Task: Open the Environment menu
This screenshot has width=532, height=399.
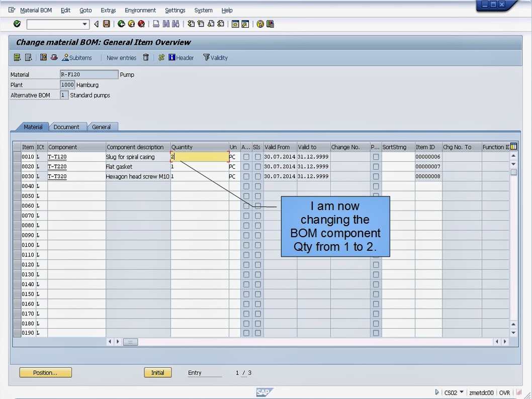Action: [140, 10]
